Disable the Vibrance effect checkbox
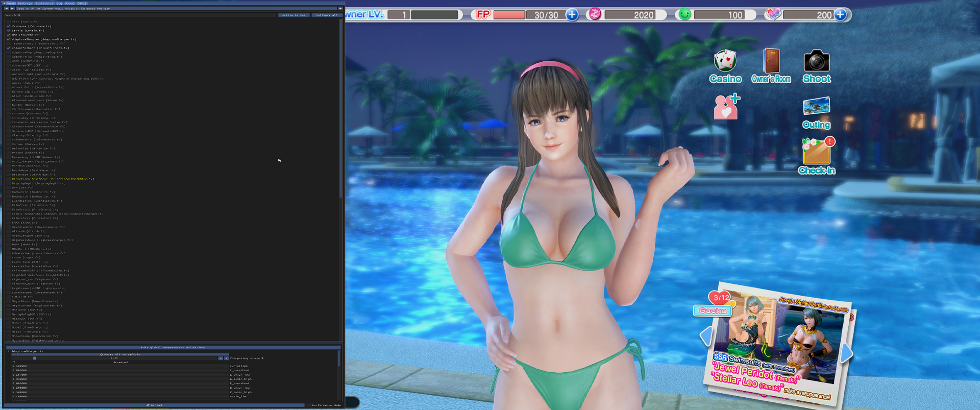This screenshot has height=410, width=980. 9,26
